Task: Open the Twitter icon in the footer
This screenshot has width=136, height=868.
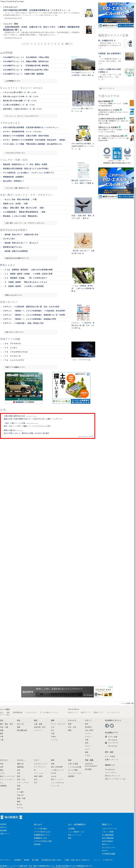Action: [112, 726]
